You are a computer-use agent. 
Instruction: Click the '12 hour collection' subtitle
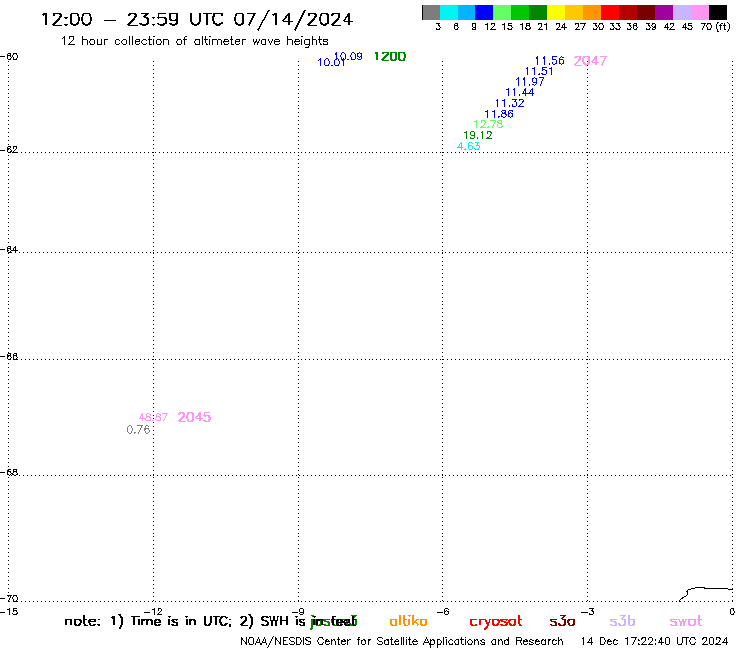click(194, 41)
